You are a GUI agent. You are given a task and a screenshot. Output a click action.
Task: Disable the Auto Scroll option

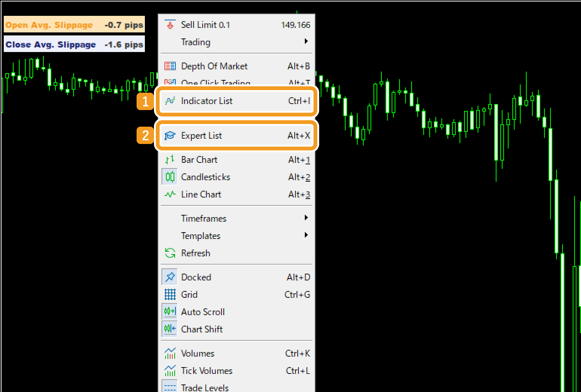click(203, 312)
